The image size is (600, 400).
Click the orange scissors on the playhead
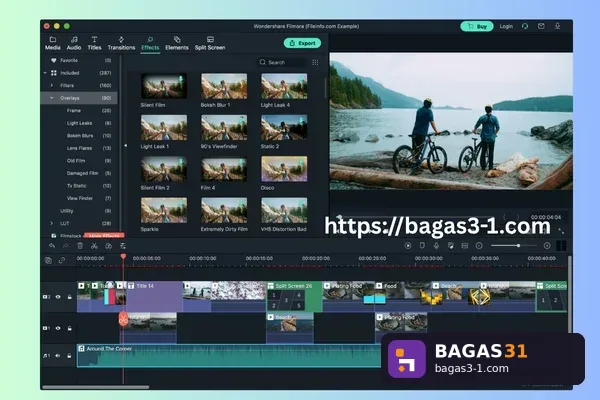pos(123,319)
